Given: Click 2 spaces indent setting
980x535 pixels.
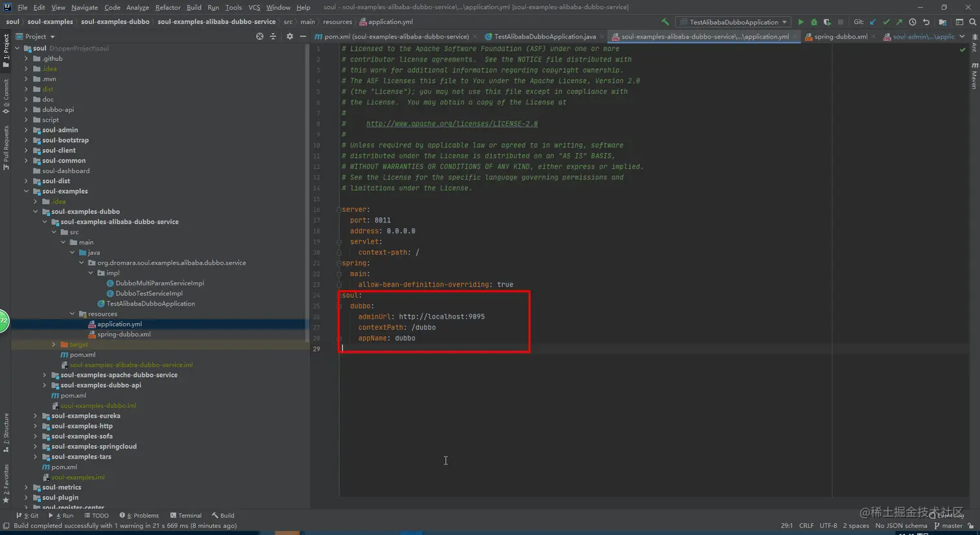Looking at the screenshot, I should point(856,526).
